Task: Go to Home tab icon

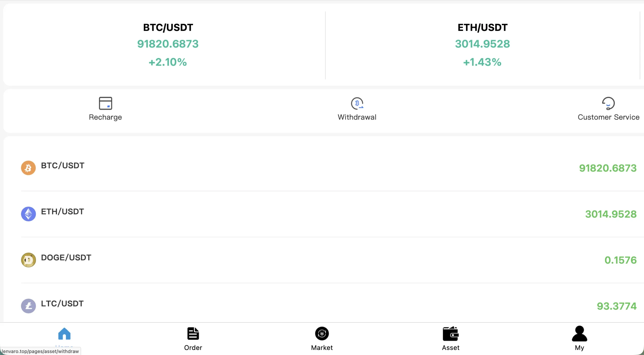Action: pos(64,334)
